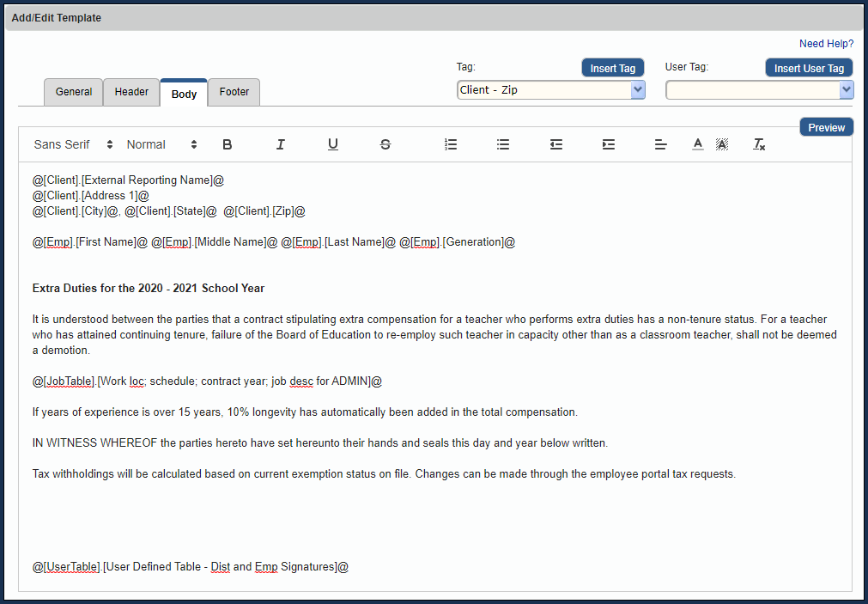This screenshot has width=868, height=604.
Task: Apply italic formatting to text
Action: pyautogui.click(x=280, y=144)
